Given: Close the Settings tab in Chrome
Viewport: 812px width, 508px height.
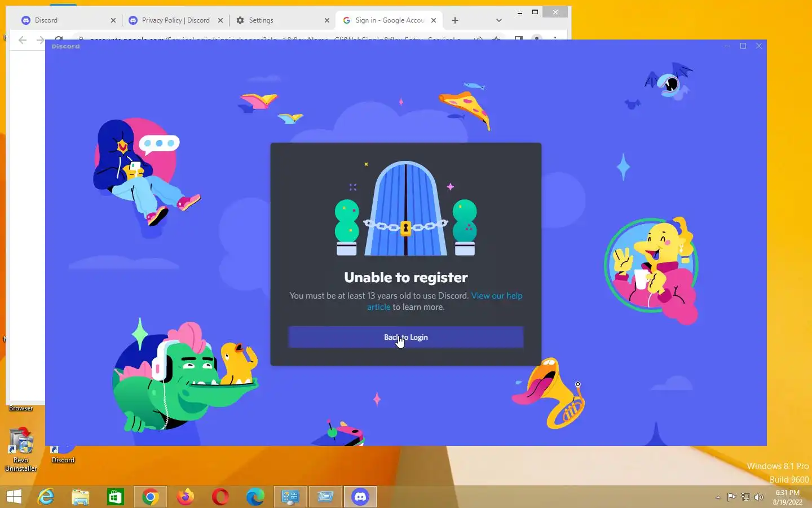Looking at the screenshot, I should [x=327, y=20].
